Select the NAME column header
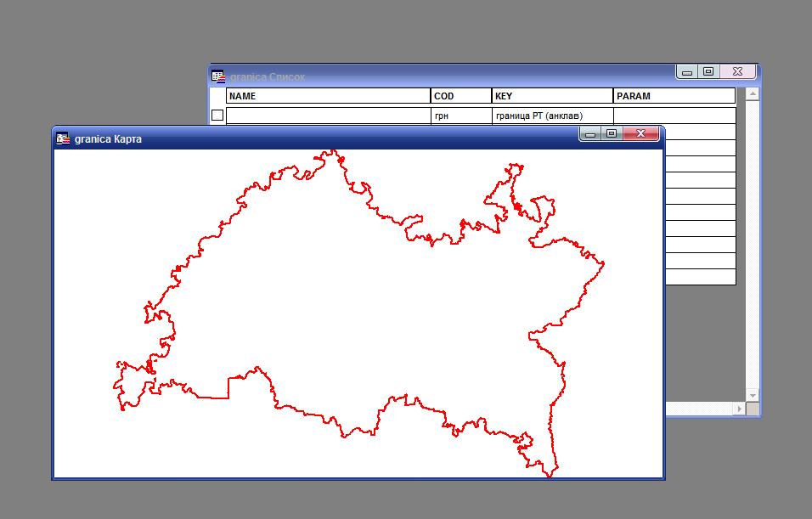Image resolution: width=812 pixels, height=519 pixels. 329,96
